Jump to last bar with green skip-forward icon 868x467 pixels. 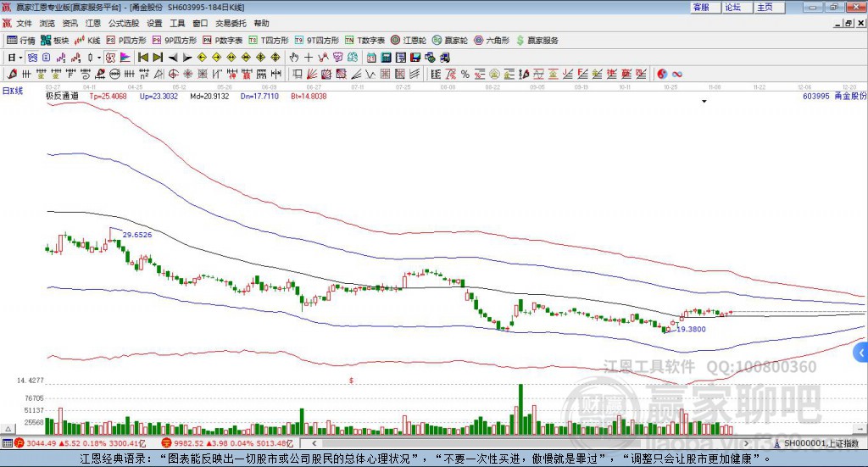coord(158,58)
